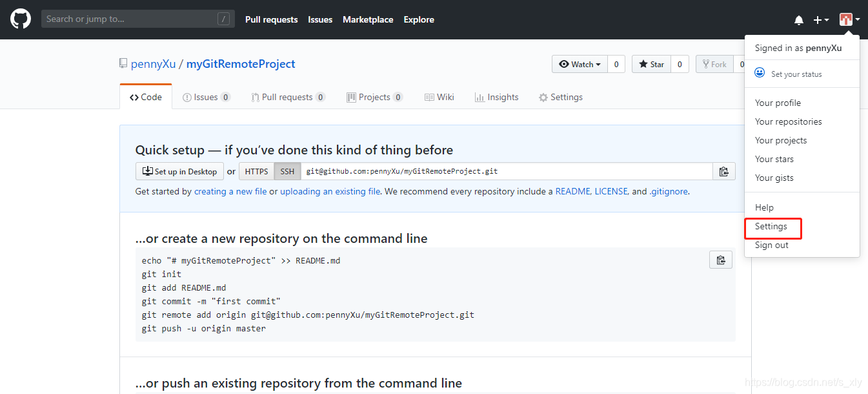Select the Code tab
The image size is (868, 394).
pyautogui.click(x=146, y=97)
